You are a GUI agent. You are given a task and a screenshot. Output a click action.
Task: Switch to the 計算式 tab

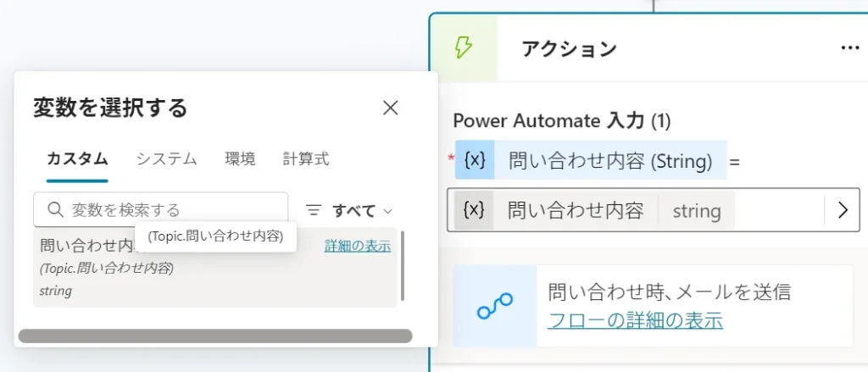click(305, 158)
